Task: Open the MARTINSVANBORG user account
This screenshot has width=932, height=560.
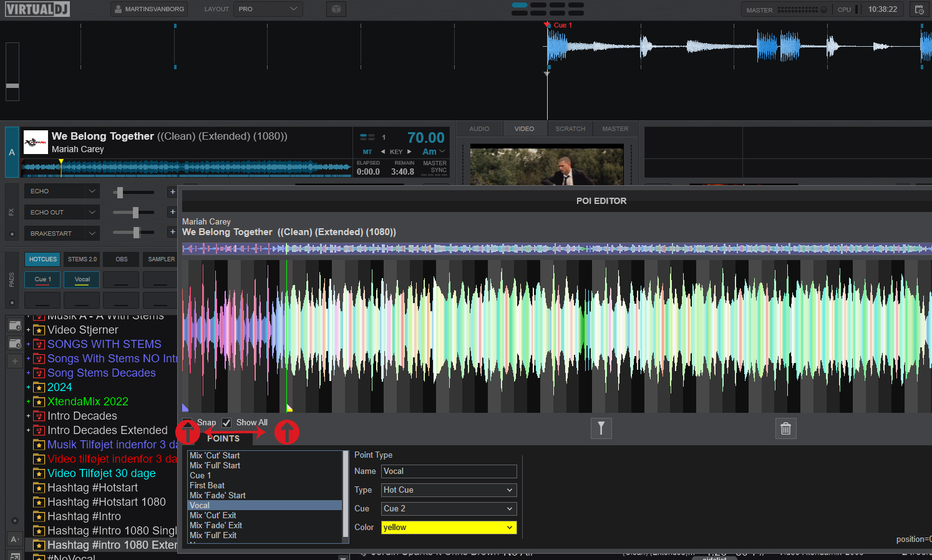Action: click(148, 9)
